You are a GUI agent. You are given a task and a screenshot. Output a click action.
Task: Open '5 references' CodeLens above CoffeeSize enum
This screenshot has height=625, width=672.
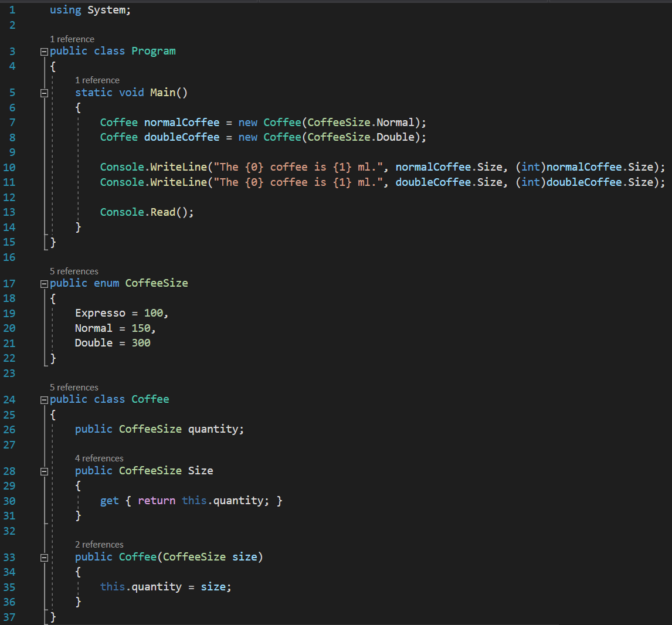tap(74, 271)
